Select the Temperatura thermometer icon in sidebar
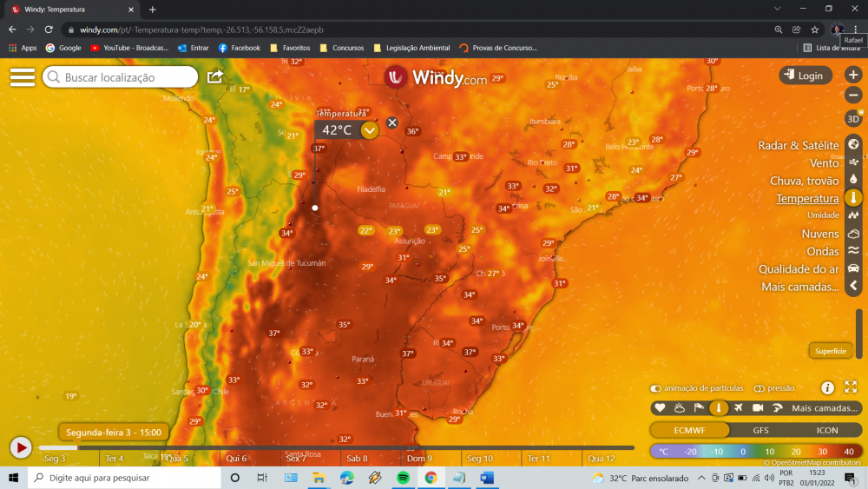This screenshot has height=489, width=868. coord(853,198)
